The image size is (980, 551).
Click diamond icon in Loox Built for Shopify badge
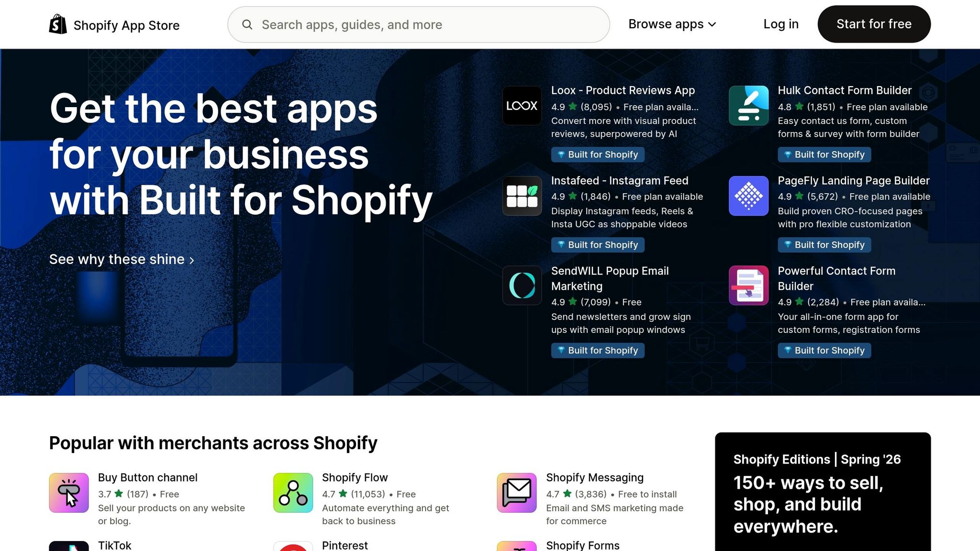pos(561,154)
